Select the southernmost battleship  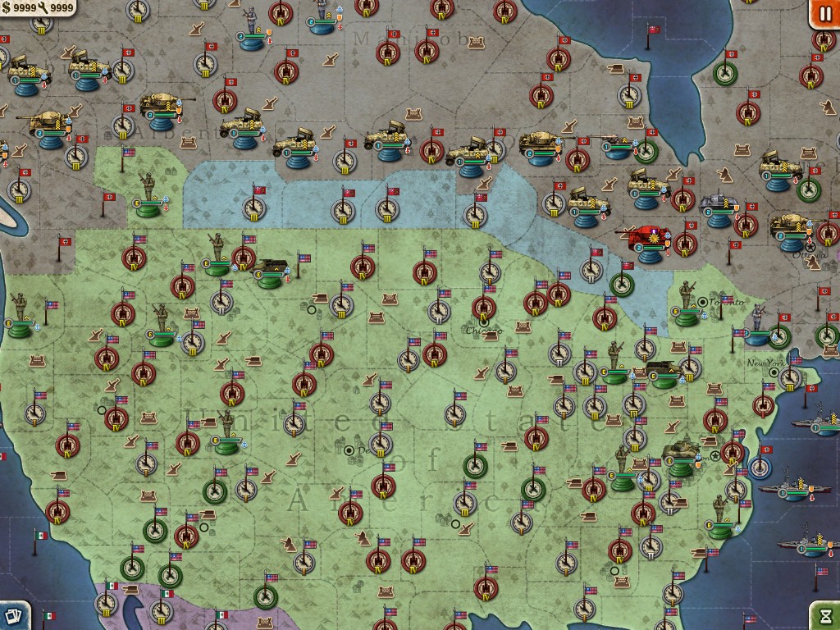pos(809,542)
